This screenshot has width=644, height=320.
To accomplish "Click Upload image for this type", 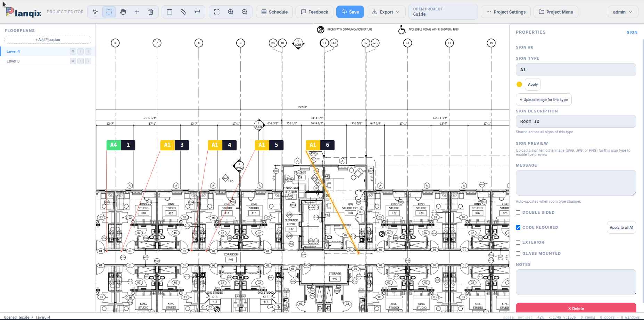I will [x=544, y=100].
